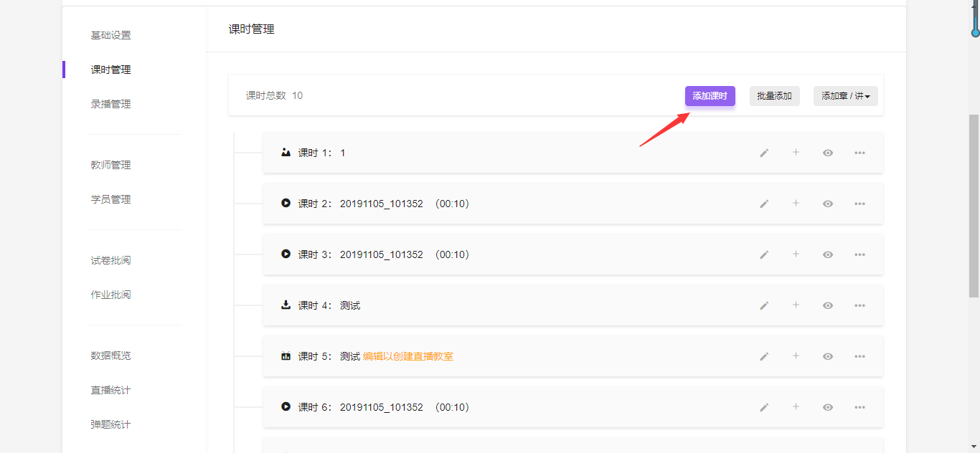Click the pencil edit icon for 课时 6
Image resolution: width=980 pixels, height=453 pixels.
[x=764, y=407]
